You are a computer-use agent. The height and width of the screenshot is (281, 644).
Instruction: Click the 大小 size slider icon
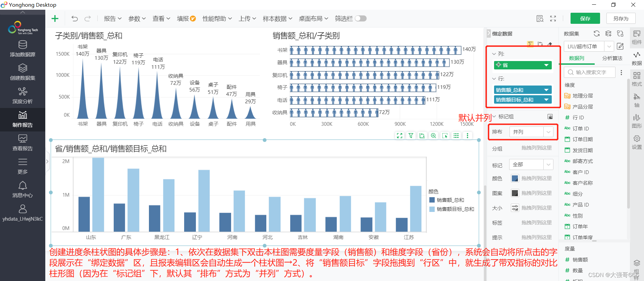(515, 208)
